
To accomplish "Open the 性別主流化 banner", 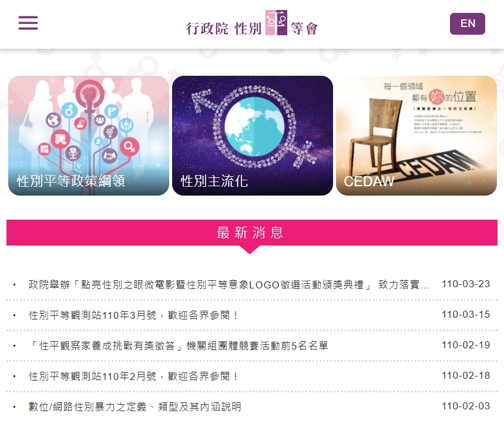I will (253, 135).
